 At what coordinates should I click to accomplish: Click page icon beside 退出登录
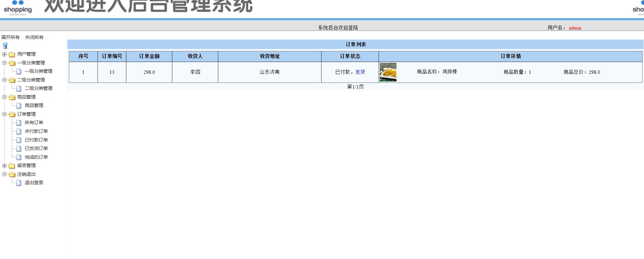coord(19,183)
